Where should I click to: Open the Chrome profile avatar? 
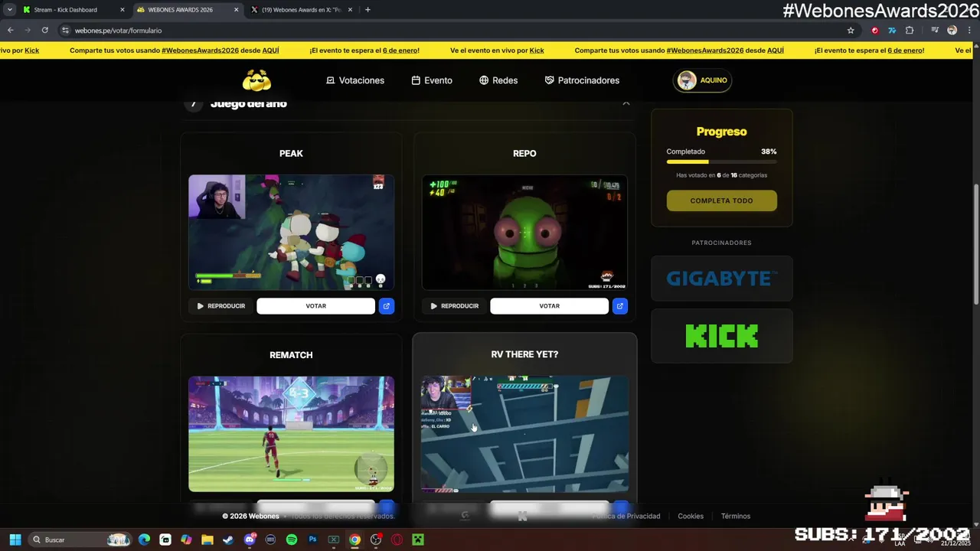[952, 31]
